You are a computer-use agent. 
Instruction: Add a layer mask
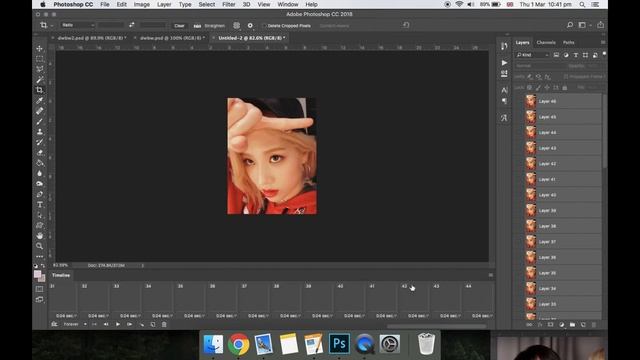551,325
